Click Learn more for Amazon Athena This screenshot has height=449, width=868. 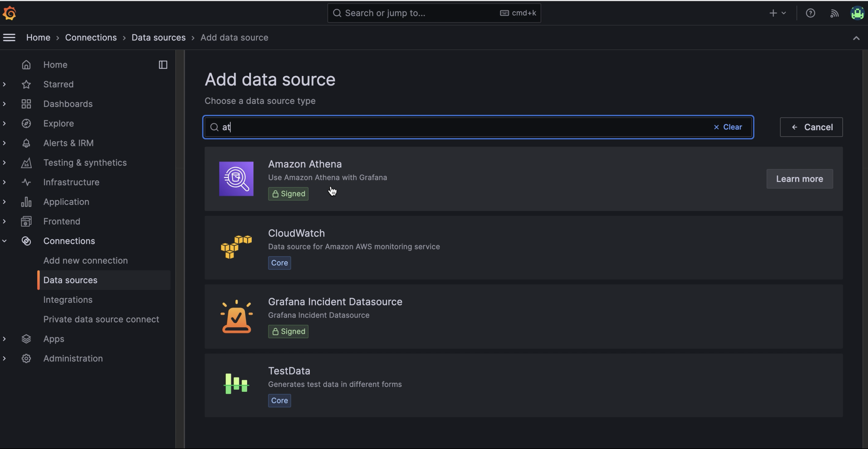click(800, 179)
